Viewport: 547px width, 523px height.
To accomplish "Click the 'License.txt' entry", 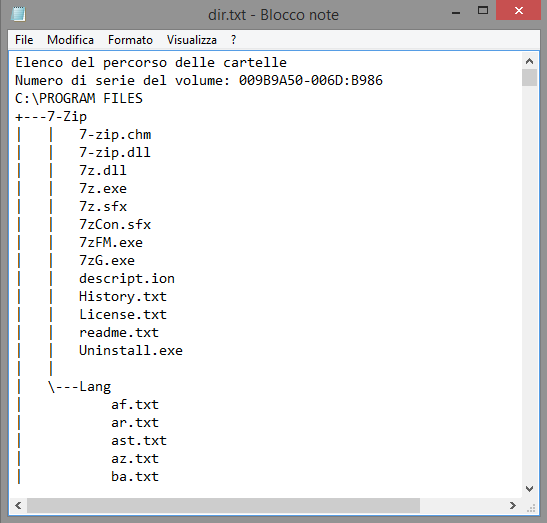I will click(123, 314).
